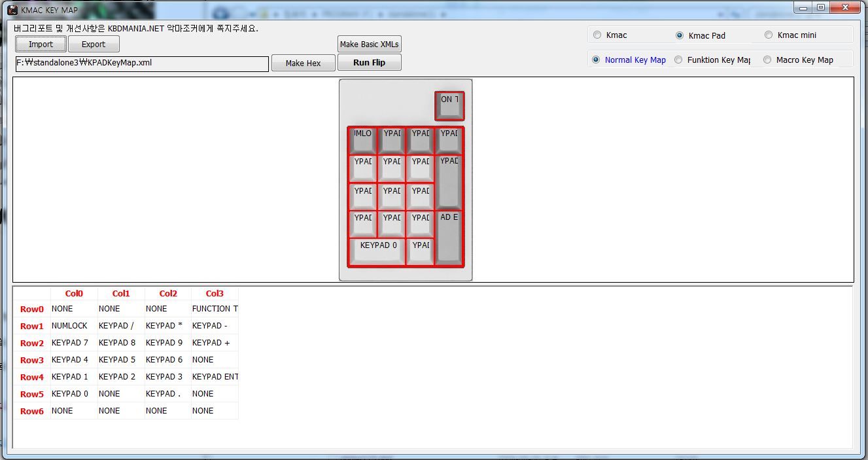This screenshot has height=460, width=868.
Task: Select the KEYPAD 2 table cell
Action: click(121, 377)
